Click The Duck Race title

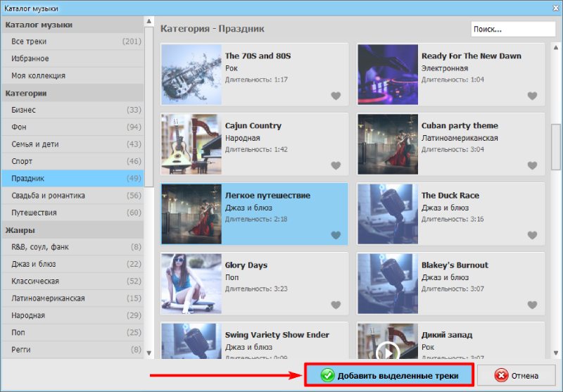click(x=450, y=195)
